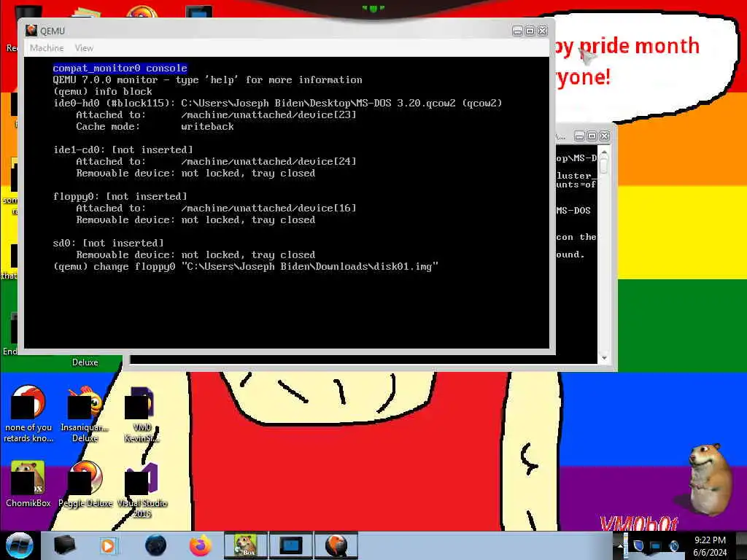Click 'ide1-cd0: [not inserted]' line
The width and height of the screenshot is (747, 560).
(x=123, y=149)
